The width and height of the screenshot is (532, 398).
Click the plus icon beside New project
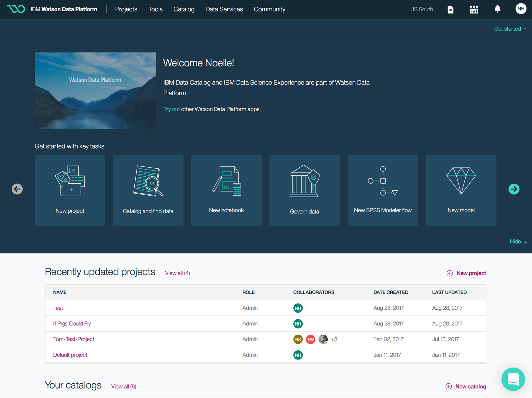click(450, 273)
